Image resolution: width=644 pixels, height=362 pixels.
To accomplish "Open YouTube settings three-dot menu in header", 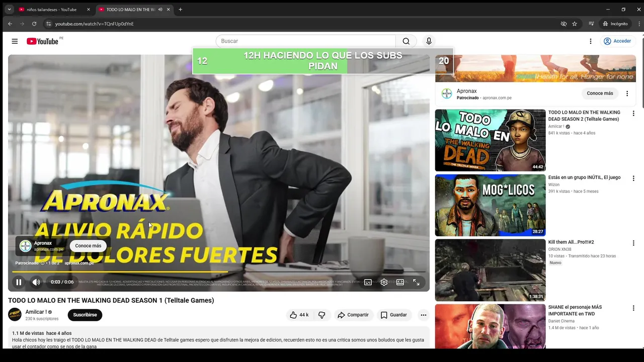I will pyautogui.click(x=591, y=41).
